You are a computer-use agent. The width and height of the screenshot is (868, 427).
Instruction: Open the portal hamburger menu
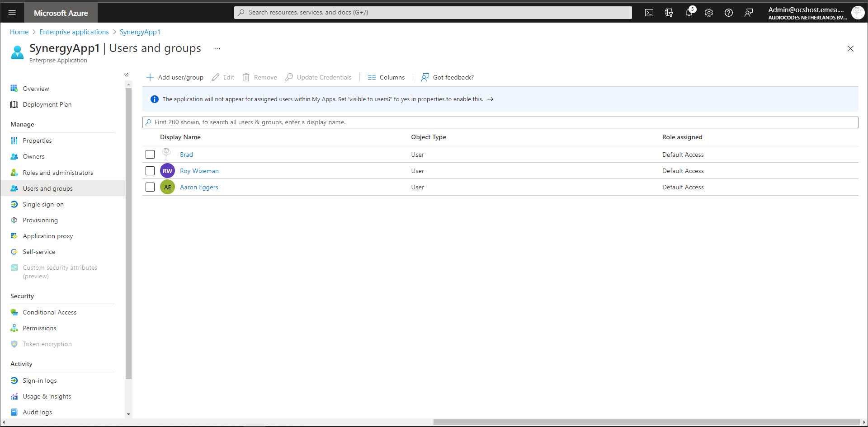point(12,13)
